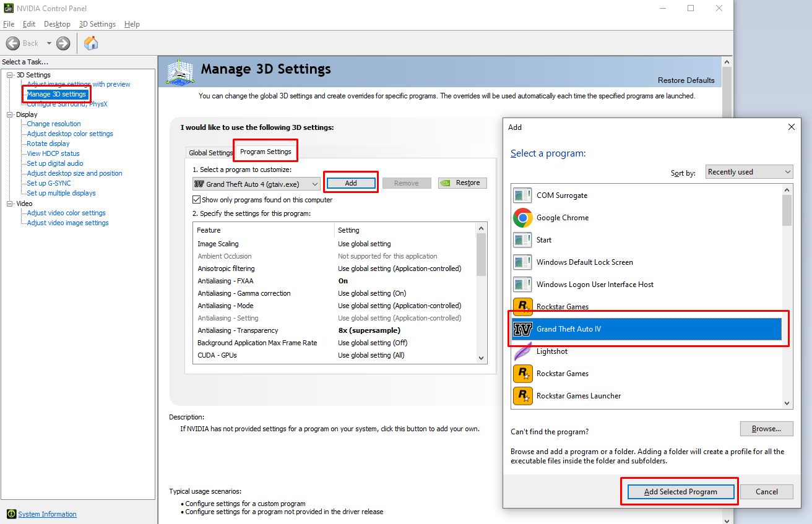812x524 pixels.
Task: Open Adjust image settings with preview
Action: point(79,84)
